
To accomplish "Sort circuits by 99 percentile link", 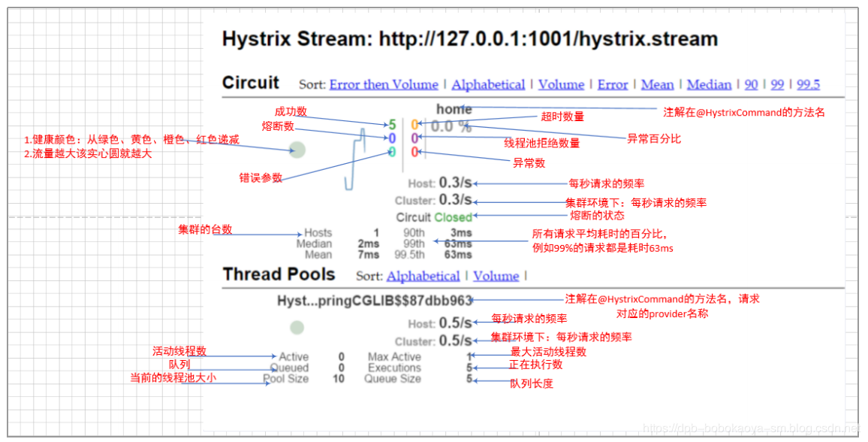I will coord(778,84).
